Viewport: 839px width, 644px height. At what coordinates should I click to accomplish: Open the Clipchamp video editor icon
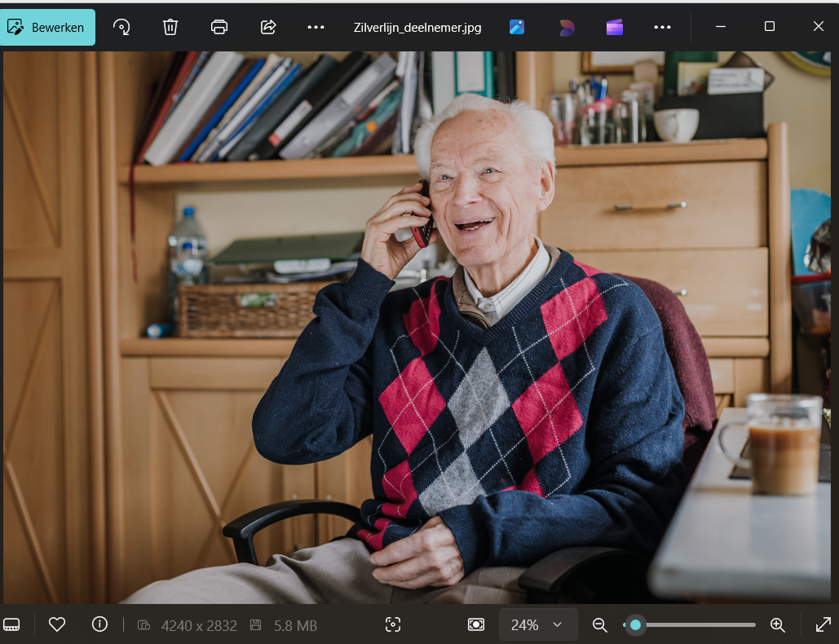point(615,27)
